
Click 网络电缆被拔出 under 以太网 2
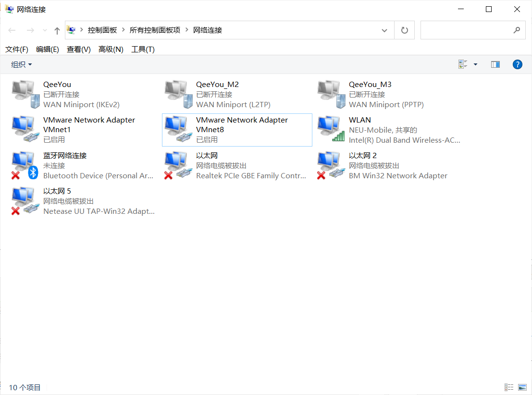click(374, 166)
